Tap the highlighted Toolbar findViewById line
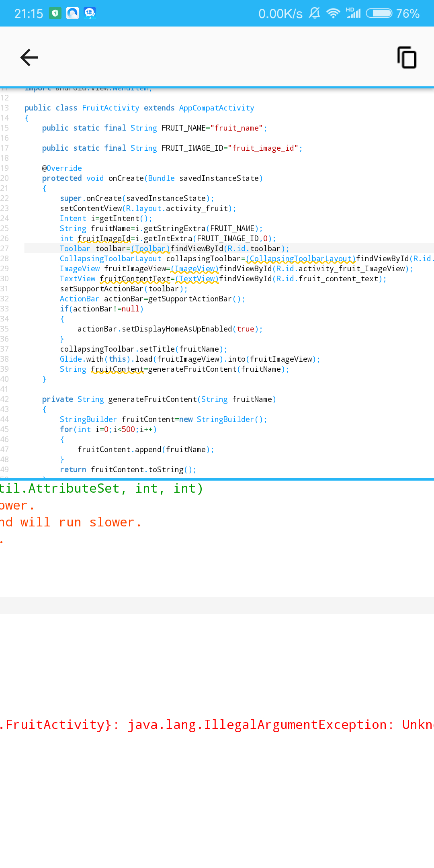The image size is (434, 868). [174, 248]
